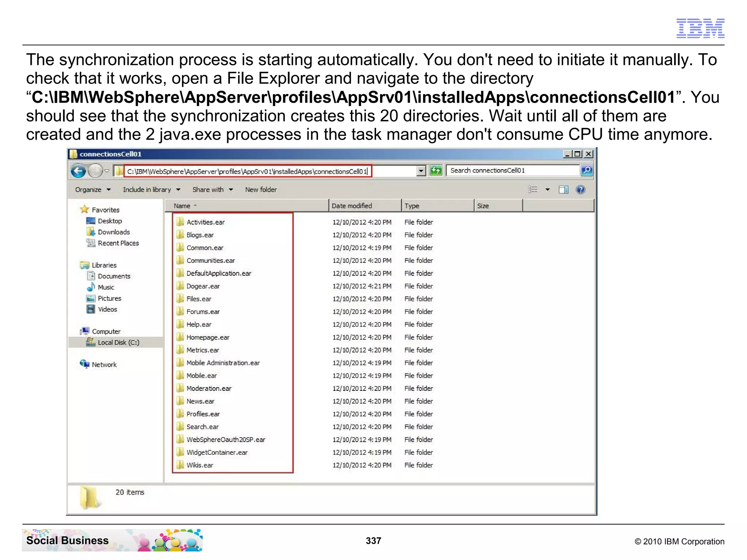Sort by the Type column header
Image resolution: width=747 pixels, height=560 pixels.
click(438, 206)
